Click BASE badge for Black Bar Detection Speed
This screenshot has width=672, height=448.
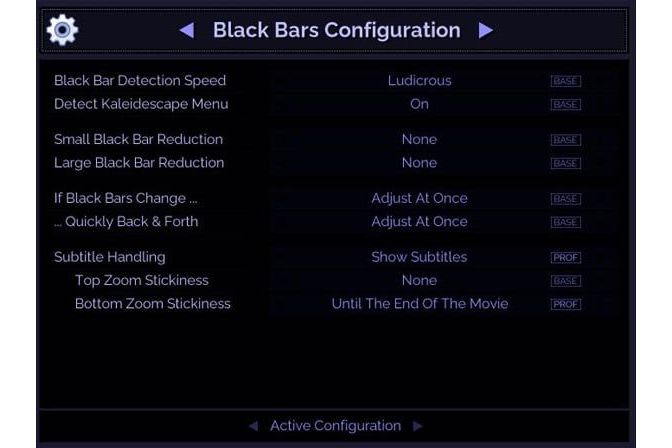click(x=566, y=81)
